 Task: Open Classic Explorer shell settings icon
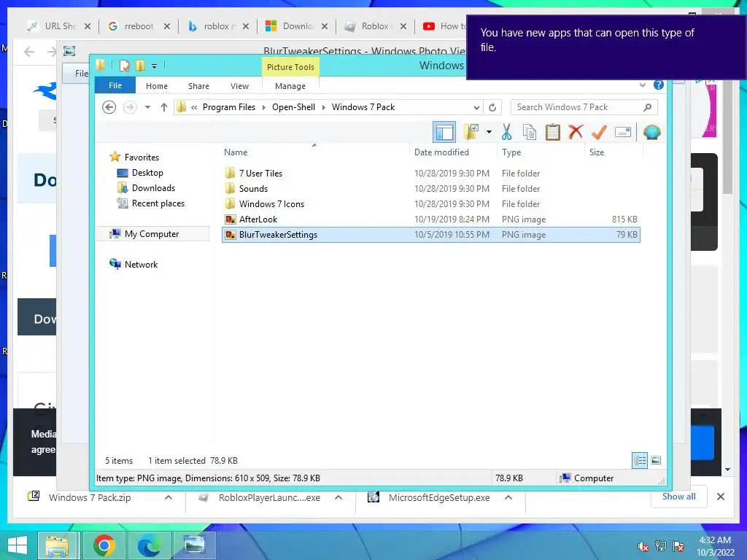[651, 132]
